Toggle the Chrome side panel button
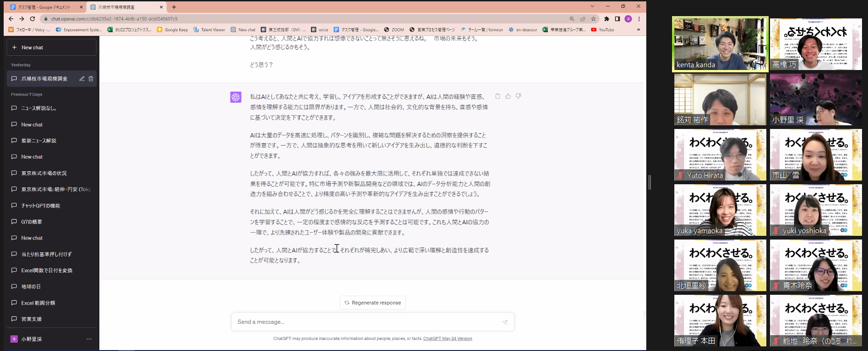 617,19
